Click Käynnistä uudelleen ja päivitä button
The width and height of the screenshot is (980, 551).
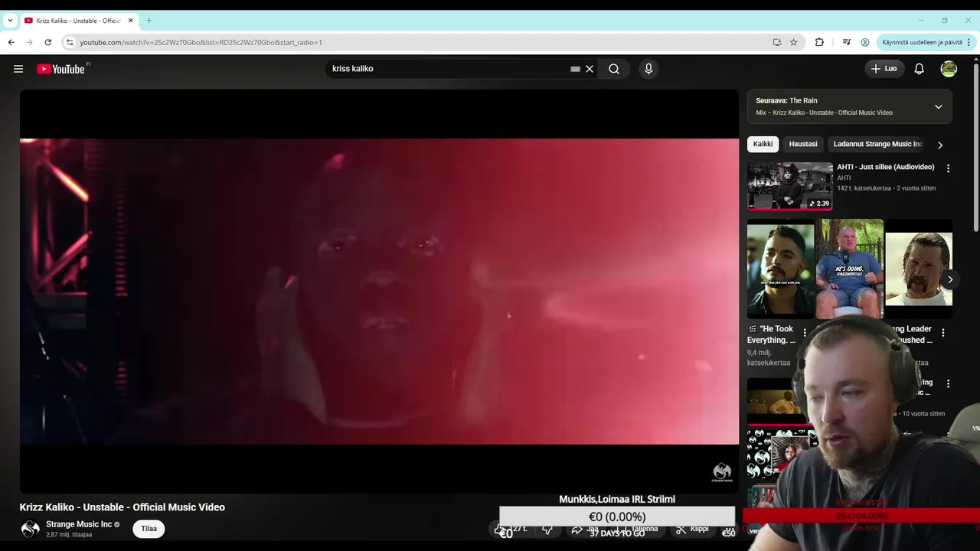(x=922, y=42)
